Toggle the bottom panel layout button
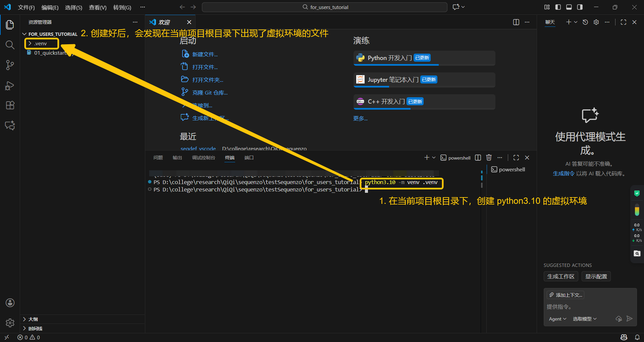Viewport: 644px width, 342px height. (569, 7)
